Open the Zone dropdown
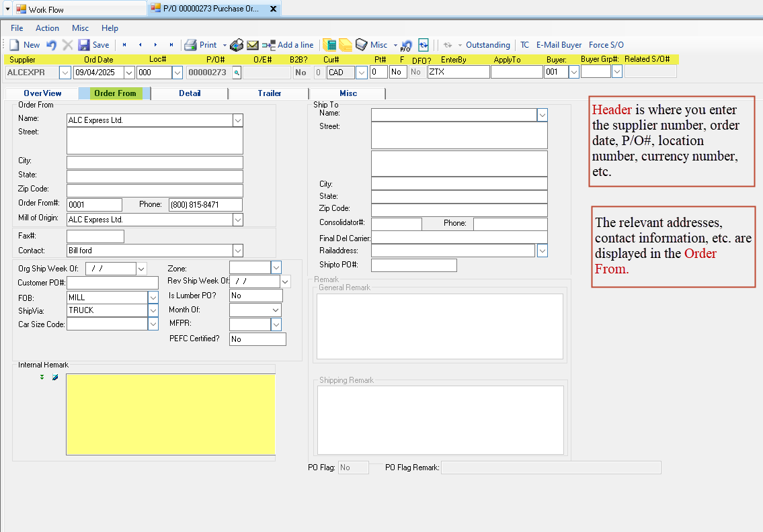The height and width of the screenshot is (532, 763). 276,267
